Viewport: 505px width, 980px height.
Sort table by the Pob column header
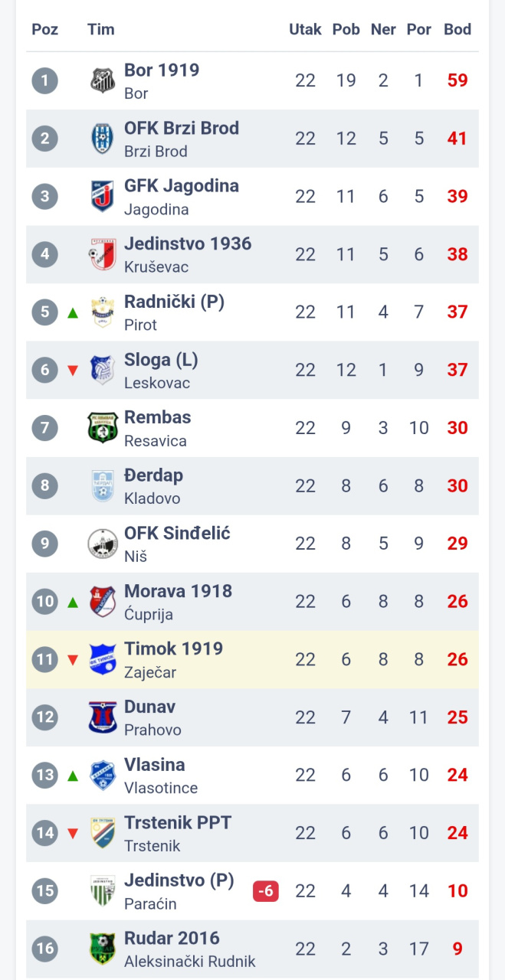point(346,29)
